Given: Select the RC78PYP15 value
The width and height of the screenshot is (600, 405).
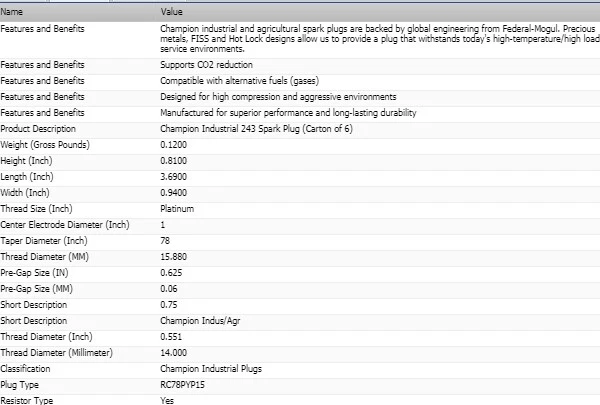Looking at the screenshot, I should click(x=182, y=385).
